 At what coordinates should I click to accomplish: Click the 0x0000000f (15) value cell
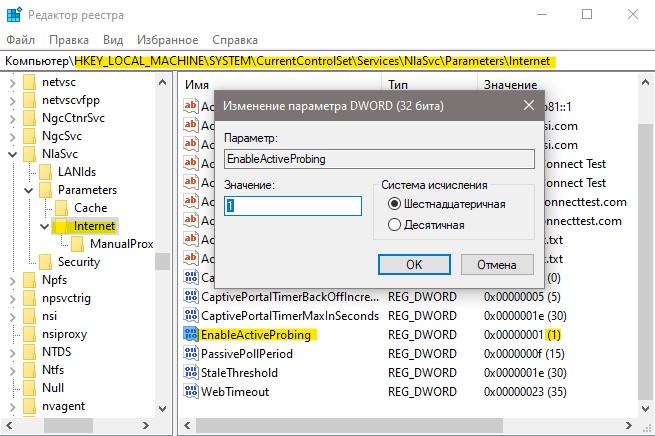tap(524, 354)
